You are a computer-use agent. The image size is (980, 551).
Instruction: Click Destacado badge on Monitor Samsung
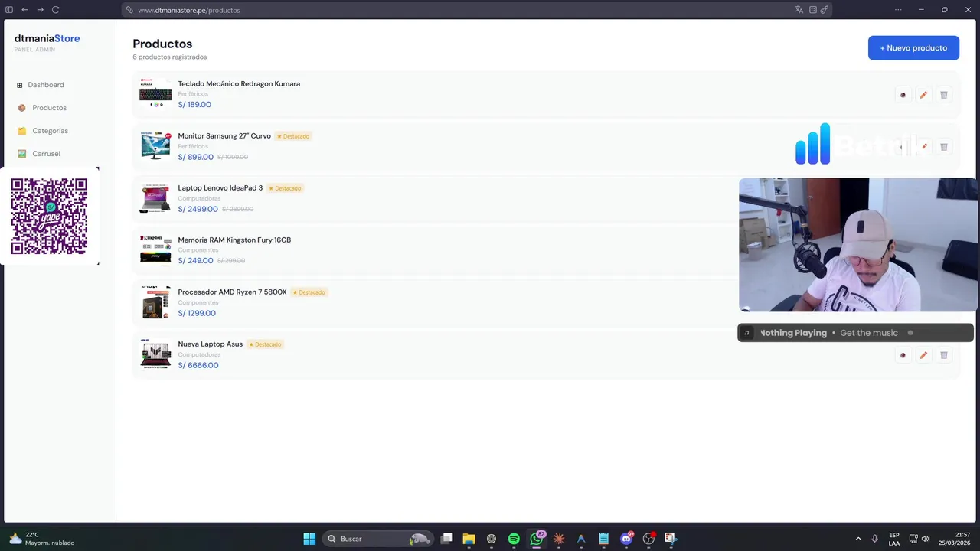[293, 136]
